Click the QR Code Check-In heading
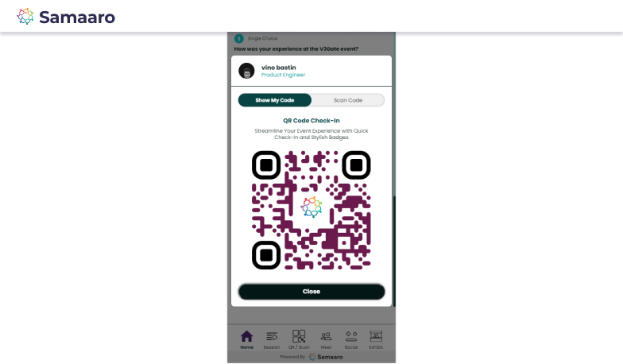 coord(311,121)
